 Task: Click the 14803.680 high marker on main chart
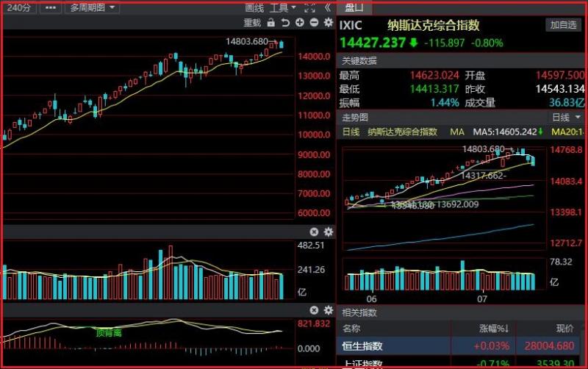[x=247, y=41]
